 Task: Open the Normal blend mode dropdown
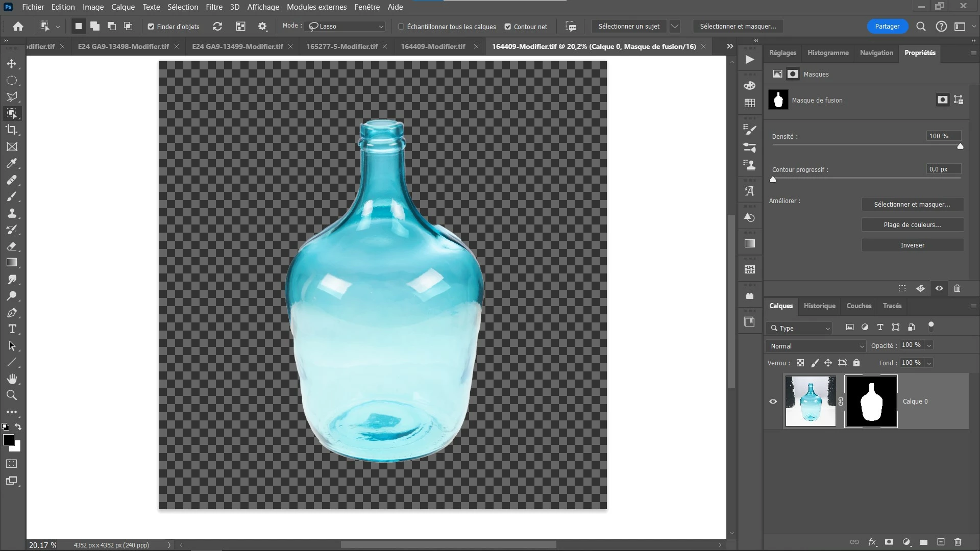coord(816,346)
